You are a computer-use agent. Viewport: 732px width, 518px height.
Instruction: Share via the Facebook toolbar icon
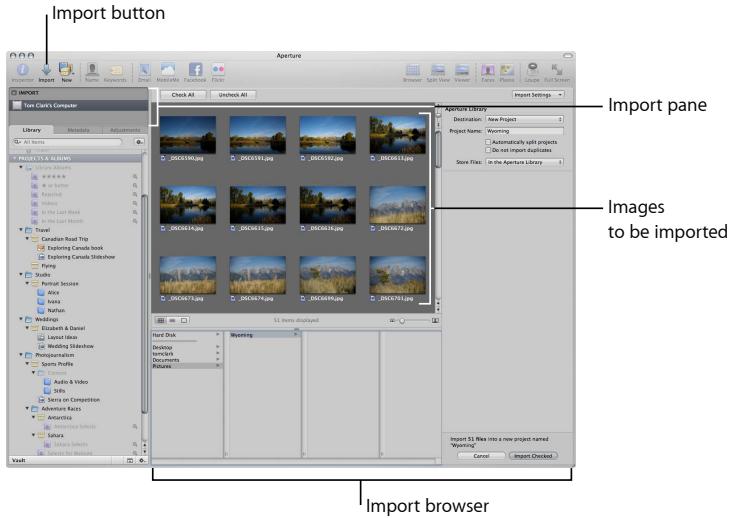coord(195,70)
